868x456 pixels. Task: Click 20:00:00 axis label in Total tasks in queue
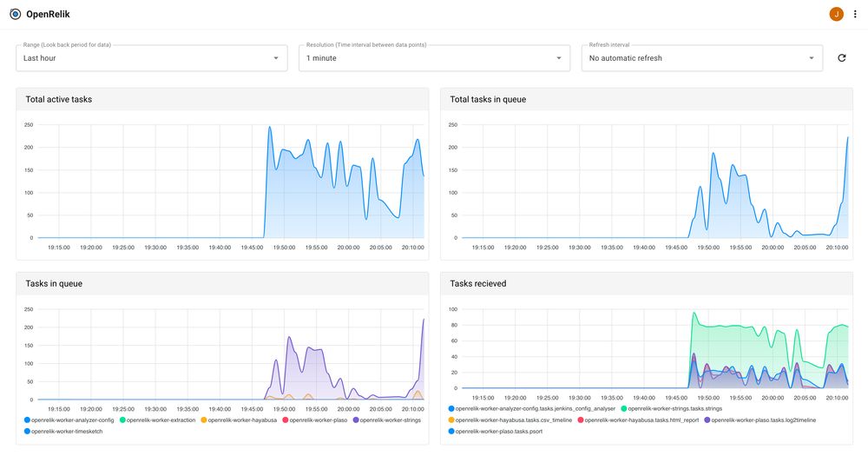point(773,248)
